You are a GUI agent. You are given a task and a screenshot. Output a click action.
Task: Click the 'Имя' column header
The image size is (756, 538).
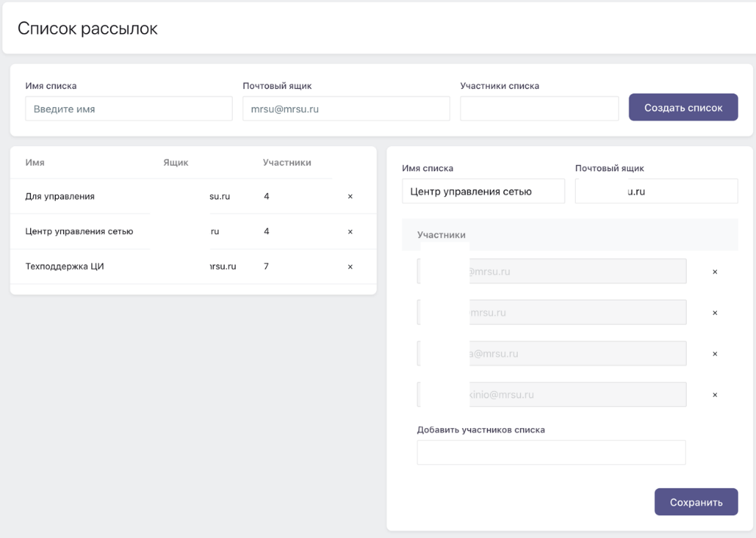click(35, 163)
